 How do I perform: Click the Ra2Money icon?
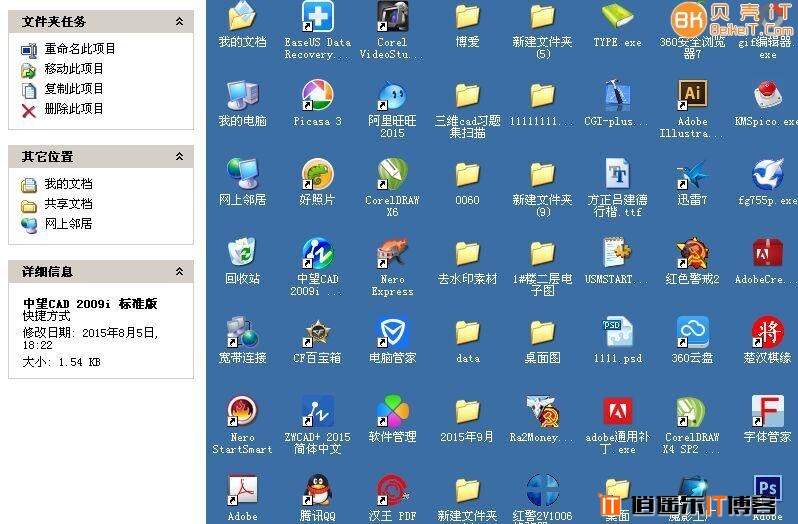coord(543,410)
